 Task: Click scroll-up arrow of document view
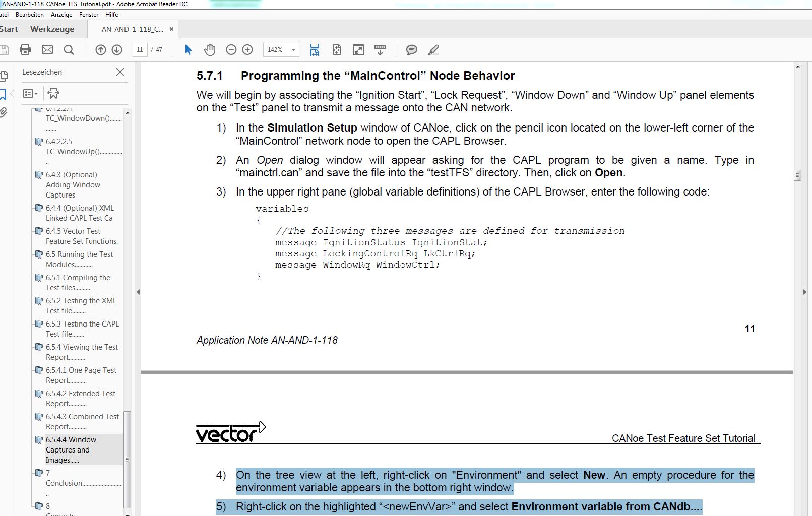[x=797, y=67]
